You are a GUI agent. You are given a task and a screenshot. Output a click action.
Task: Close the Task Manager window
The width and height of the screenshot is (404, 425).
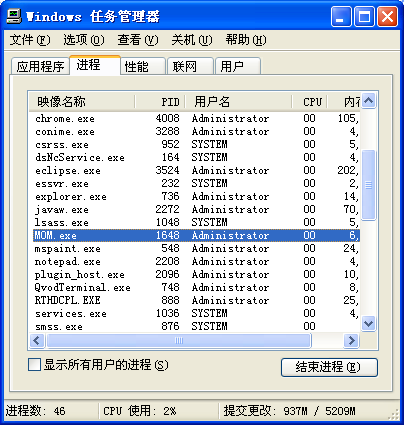tap(387, 16)
